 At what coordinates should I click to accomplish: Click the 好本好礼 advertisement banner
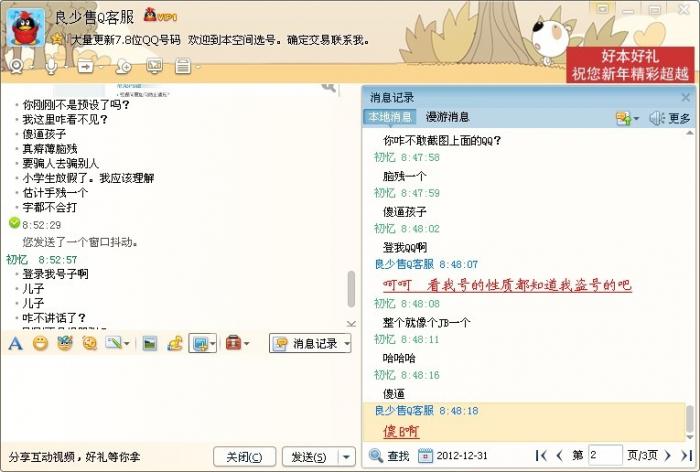pyautogui.click(x=630, y=65)
